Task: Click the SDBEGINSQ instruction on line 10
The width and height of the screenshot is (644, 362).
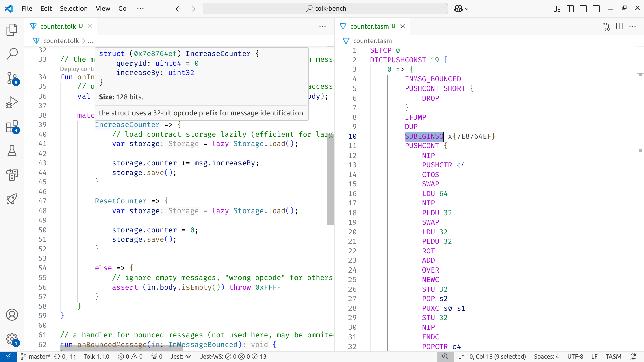Action: pyautogui.click(x=424, y=136)
